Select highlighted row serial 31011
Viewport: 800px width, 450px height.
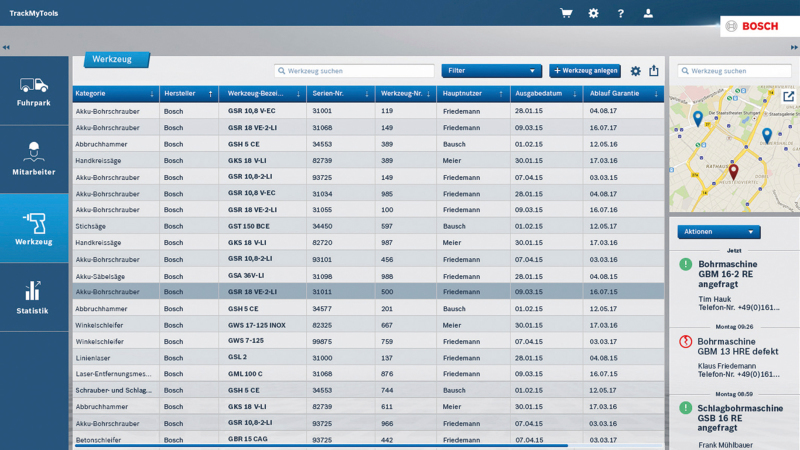pyautogui.click(x=368, y=292)
